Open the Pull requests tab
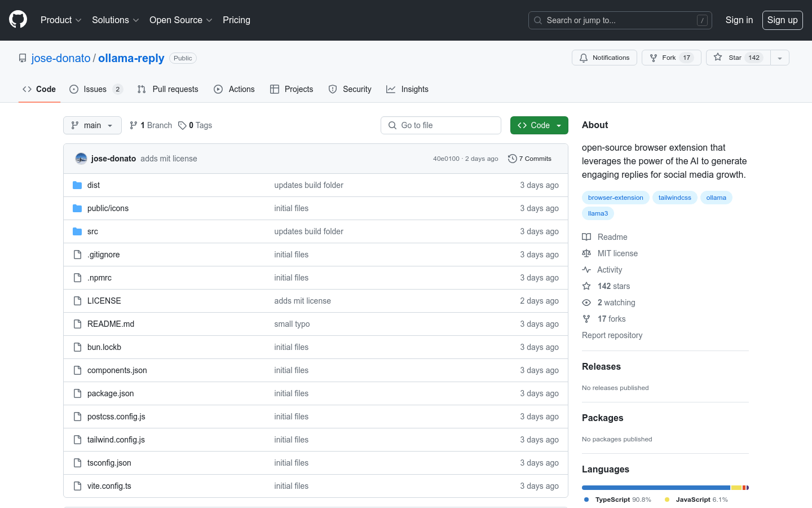The image size is (812, 508). tap(168, 89)
